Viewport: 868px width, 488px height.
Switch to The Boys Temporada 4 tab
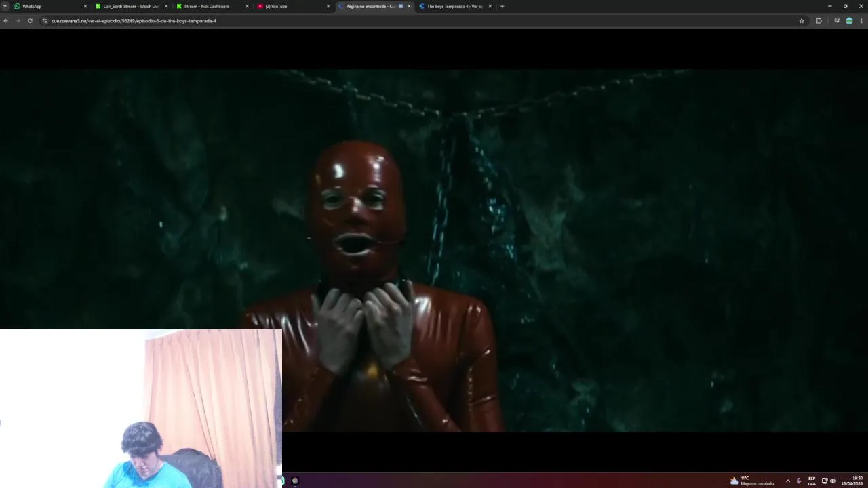455,6
